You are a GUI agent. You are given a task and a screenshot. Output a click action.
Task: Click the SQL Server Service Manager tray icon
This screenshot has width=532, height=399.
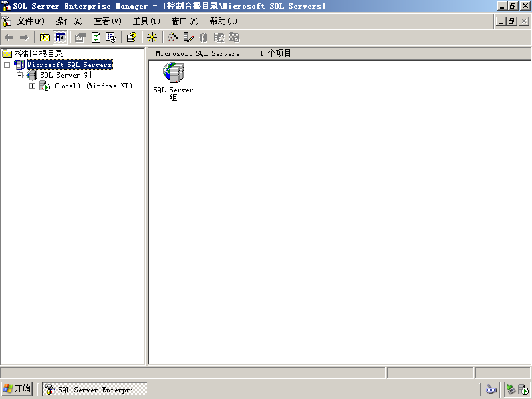click(523, 389)
